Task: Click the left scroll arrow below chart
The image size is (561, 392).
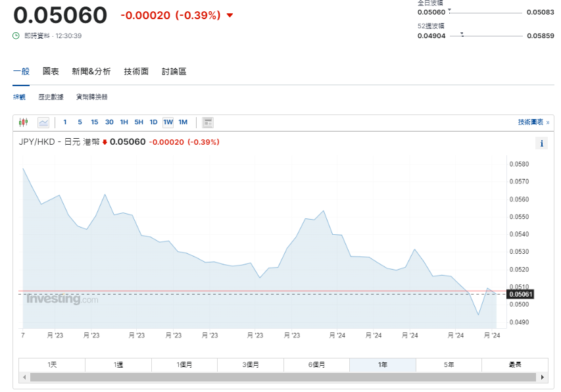Action: (24, 378)
